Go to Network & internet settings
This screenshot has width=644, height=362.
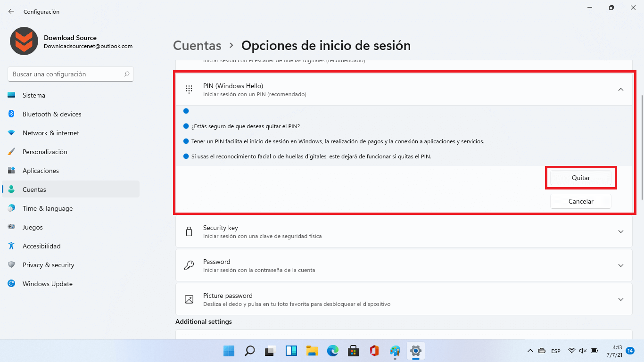tap(71, 133)
